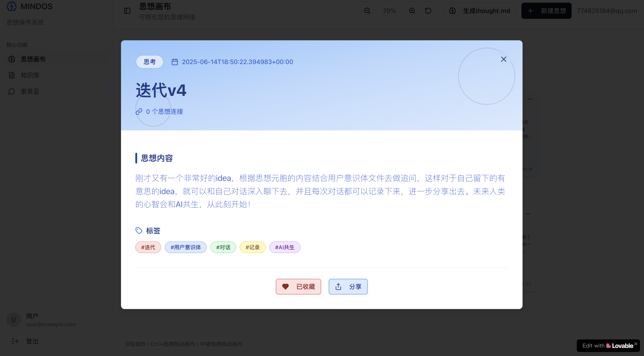The height and width of the screenshot is (356, 644).
Task: Click the 0 个思想连接 text
Action: pos(164,112)
